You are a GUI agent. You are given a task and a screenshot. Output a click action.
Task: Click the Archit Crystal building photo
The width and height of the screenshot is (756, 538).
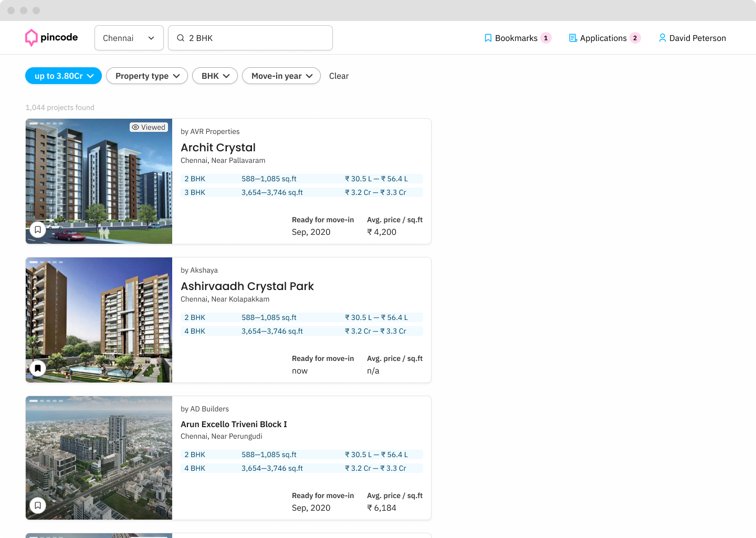[x=99, y=181]
